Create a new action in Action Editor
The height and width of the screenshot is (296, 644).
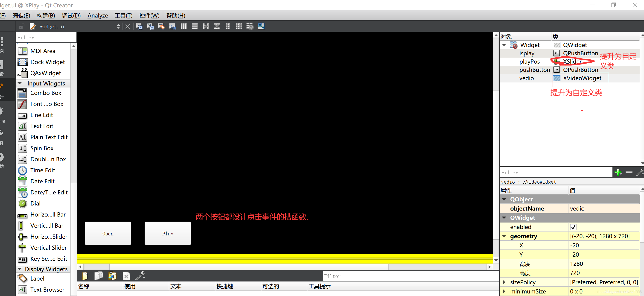(85, 276)
